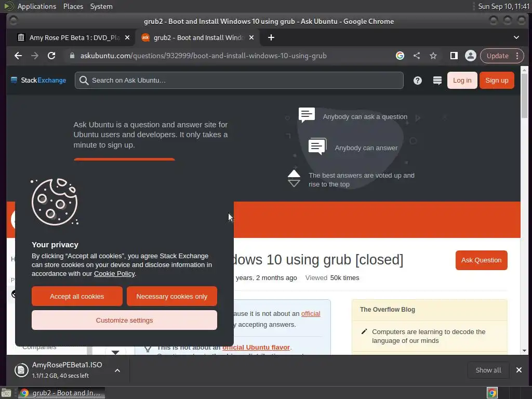Open a new tab with plus icon
This screenshot has width=532, height=399.
(x=271, y=37)
